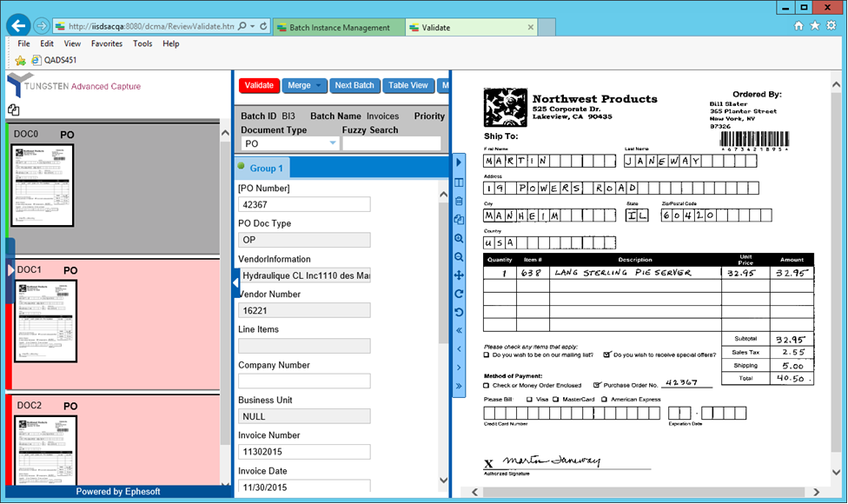The image size is (848, 504).
Task: Rotate the image counter-clockwise
Action: point(459,312)
